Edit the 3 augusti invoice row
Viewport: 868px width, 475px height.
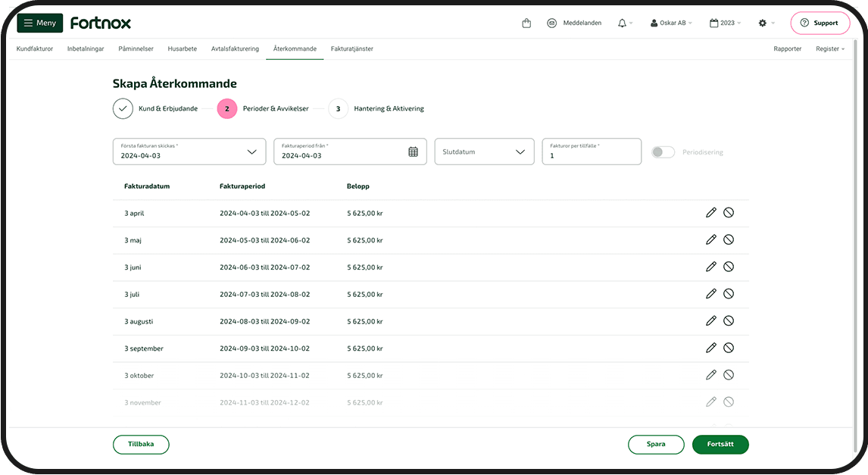(710, 321)
